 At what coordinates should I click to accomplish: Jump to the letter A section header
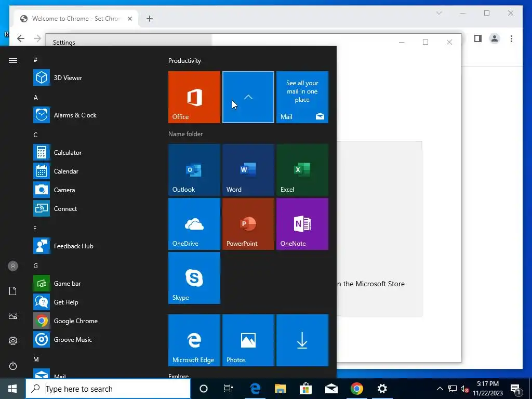click(x=36, y=98)
